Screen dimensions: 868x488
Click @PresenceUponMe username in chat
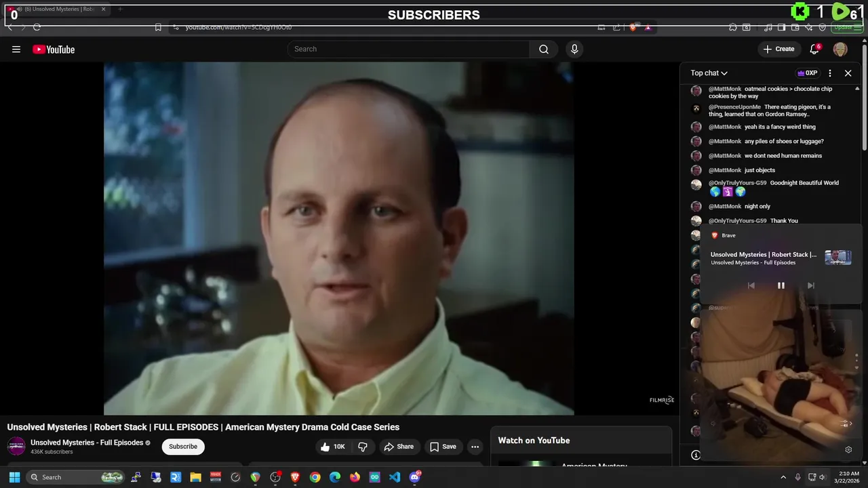tap(734, 107)
